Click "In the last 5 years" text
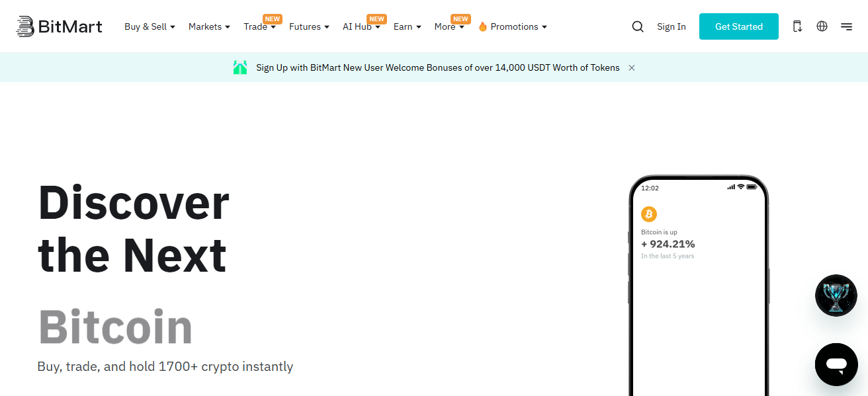868x396 pixels. coord(668,256)
